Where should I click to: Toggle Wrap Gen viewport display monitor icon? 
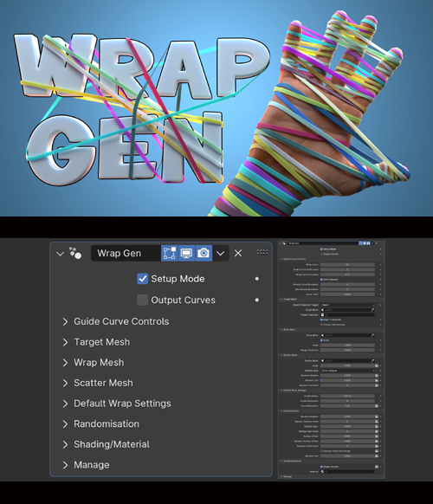point(186,253)
